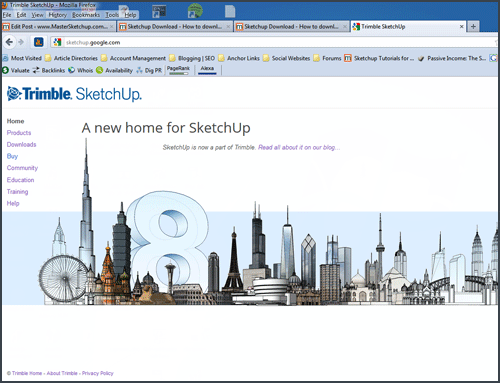Select the Trimble SketchUp tab
The width and height of the screenshot is (500, 383).
(x=409, y=26)
